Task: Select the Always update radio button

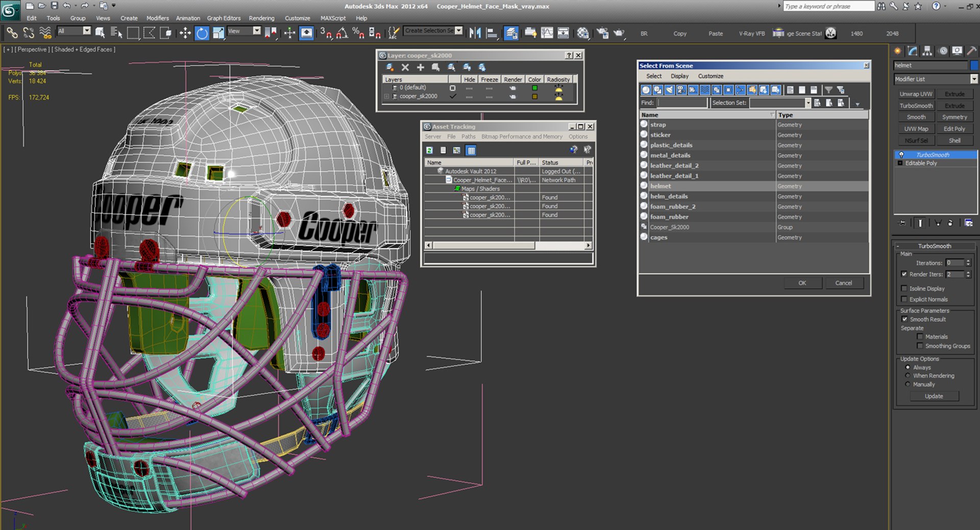Action: pyautogui.click(x=908, y=367)
